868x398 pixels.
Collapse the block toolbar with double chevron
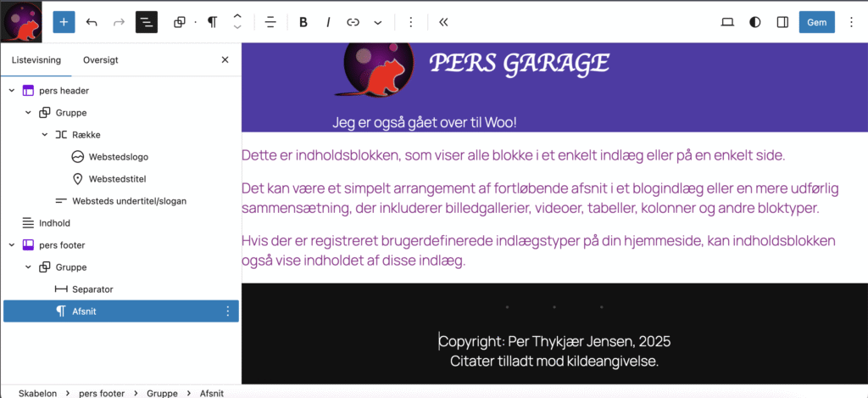tap(443, 22)
